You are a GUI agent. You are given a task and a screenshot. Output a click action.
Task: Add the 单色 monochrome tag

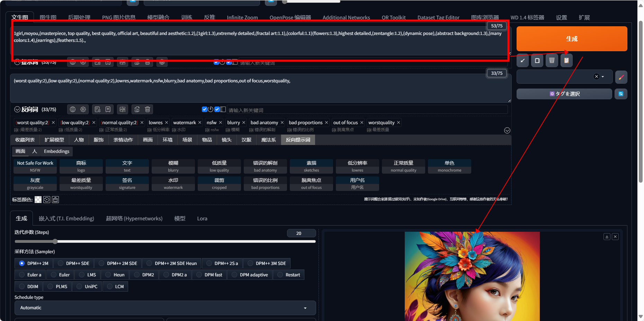449,166
